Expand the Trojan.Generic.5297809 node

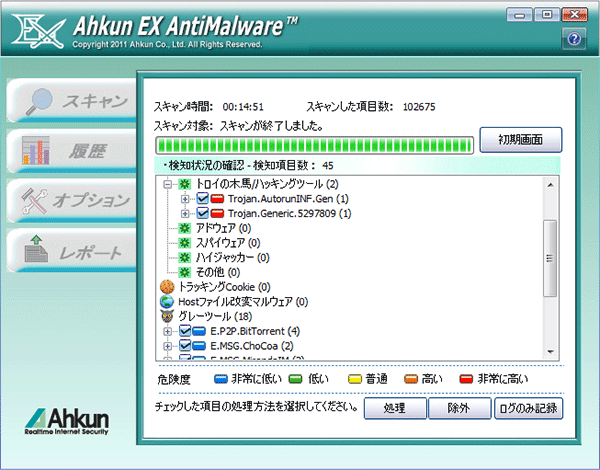point(185,214)
